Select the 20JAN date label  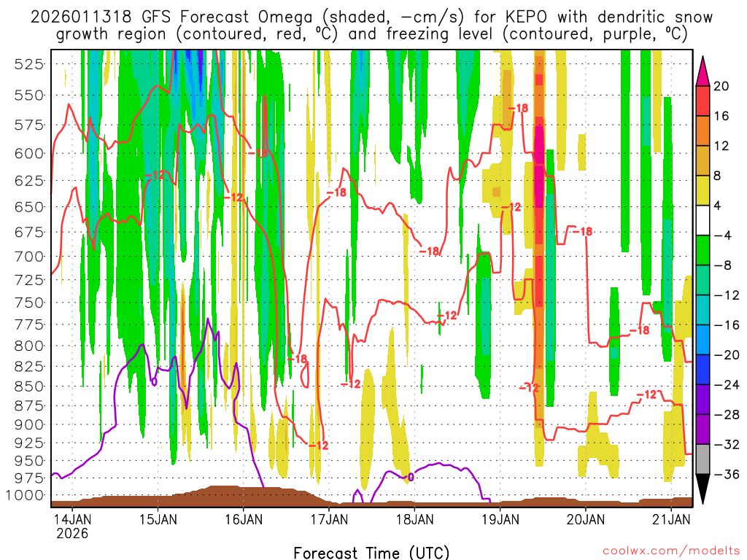click(586, 519)
